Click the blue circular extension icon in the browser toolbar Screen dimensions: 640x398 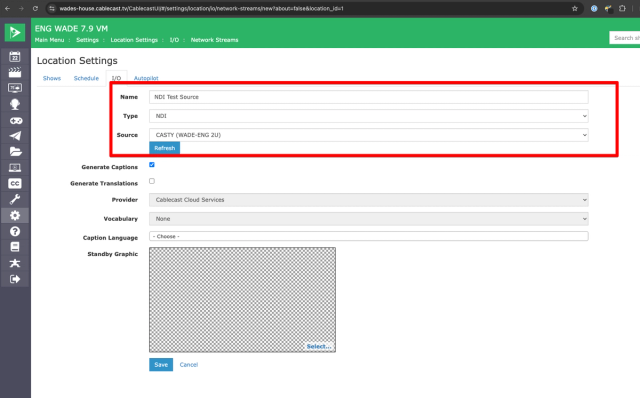(x=594, y=8)
